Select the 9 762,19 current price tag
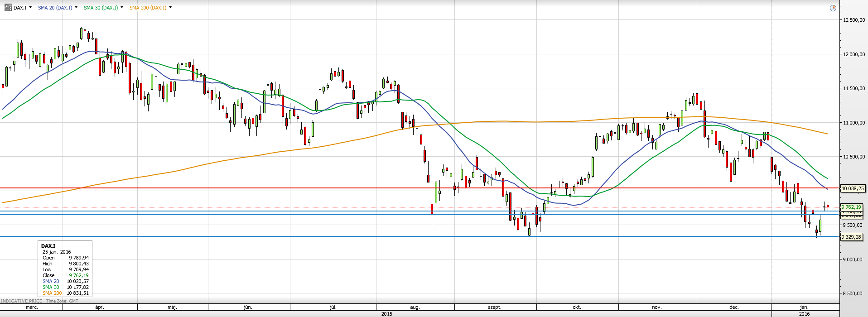The height and width of the screenshot is (317, 868). pos(851,207)
